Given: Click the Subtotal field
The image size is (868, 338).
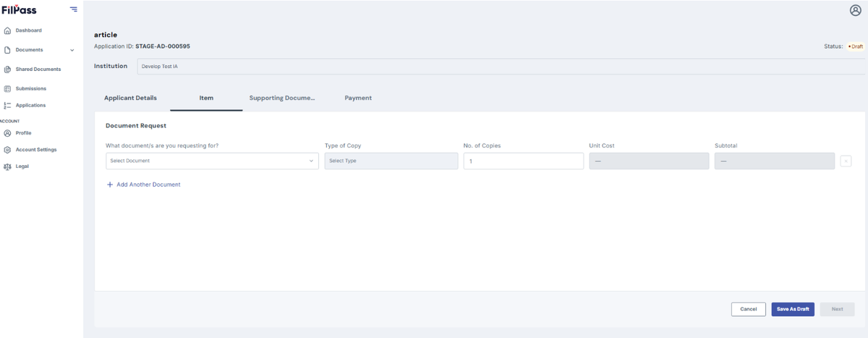Looking at the screenshot, I should coord(775,161).
